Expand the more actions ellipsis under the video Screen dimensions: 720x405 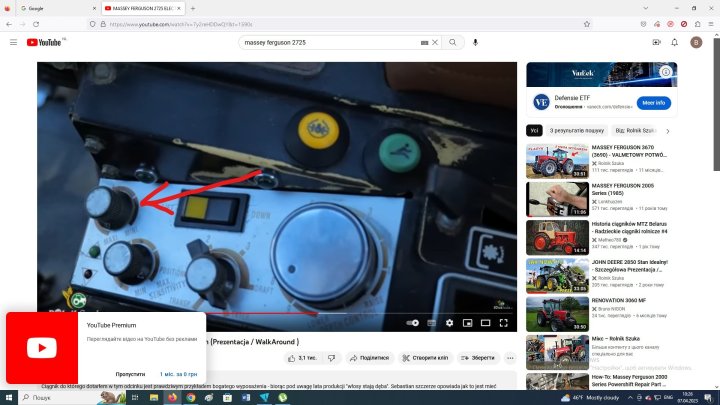click(510, 357)
